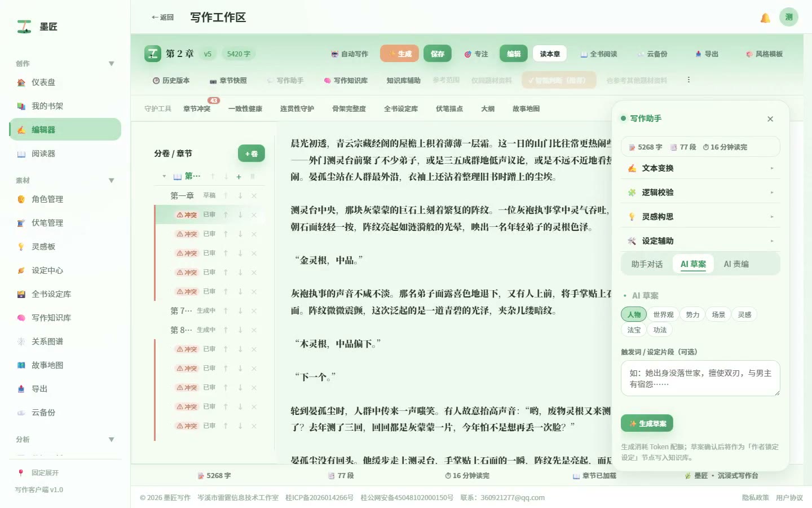Viewport: 812px width, 508px height.
Task: Switch to the AI 责编 tab
Action: pos(736,264)
